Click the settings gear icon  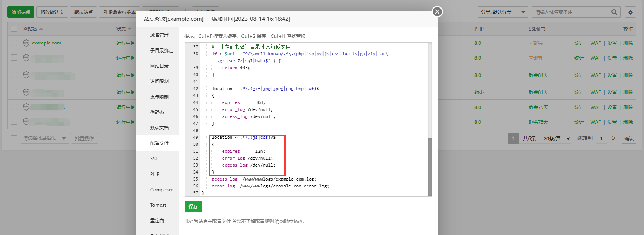point(630,12)
